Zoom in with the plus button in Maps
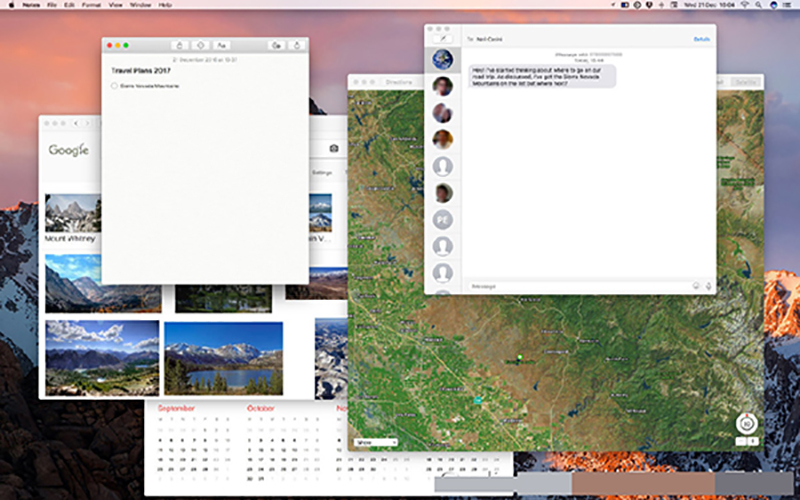 tap(753, 441)
